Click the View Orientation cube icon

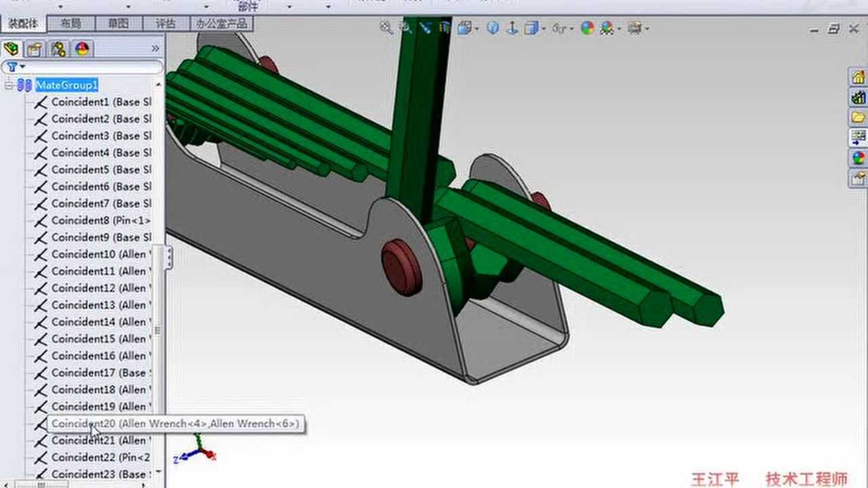point(465,28)
